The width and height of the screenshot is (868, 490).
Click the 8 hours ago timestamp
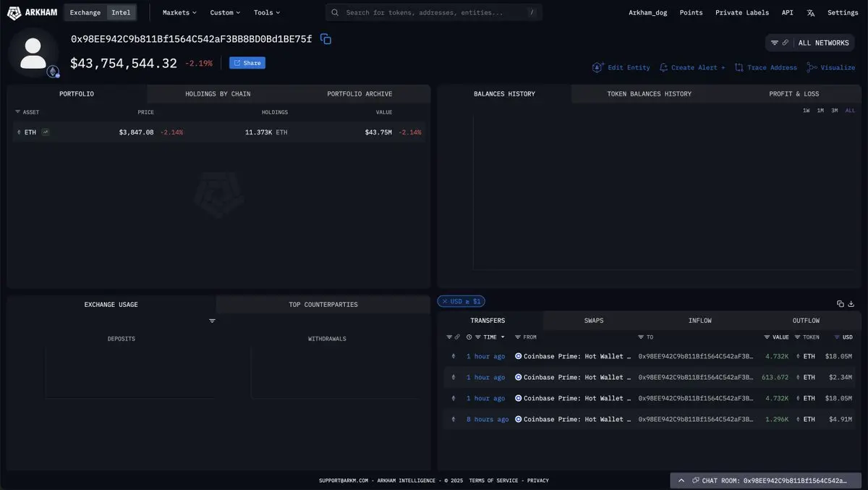(487, 419)
